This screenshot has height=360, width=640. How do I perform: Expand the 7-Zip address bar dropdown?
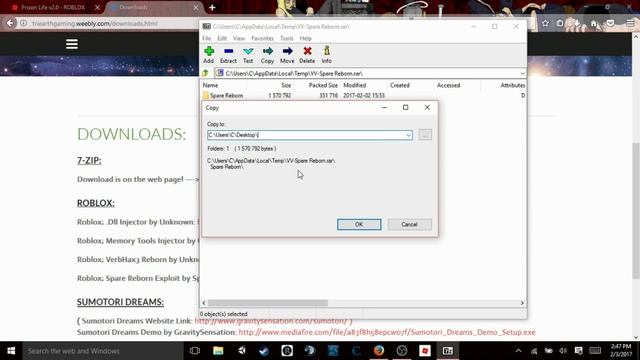[522, 73]
